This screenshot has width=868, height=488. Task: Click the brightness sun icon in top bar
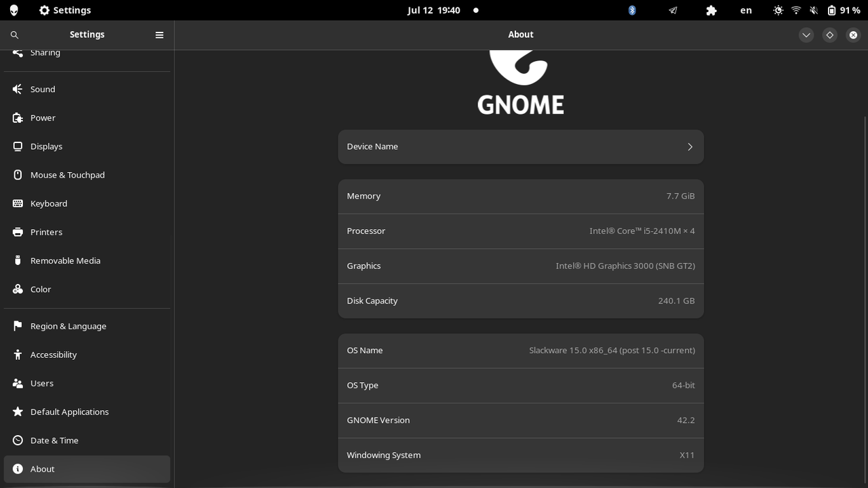778,10
